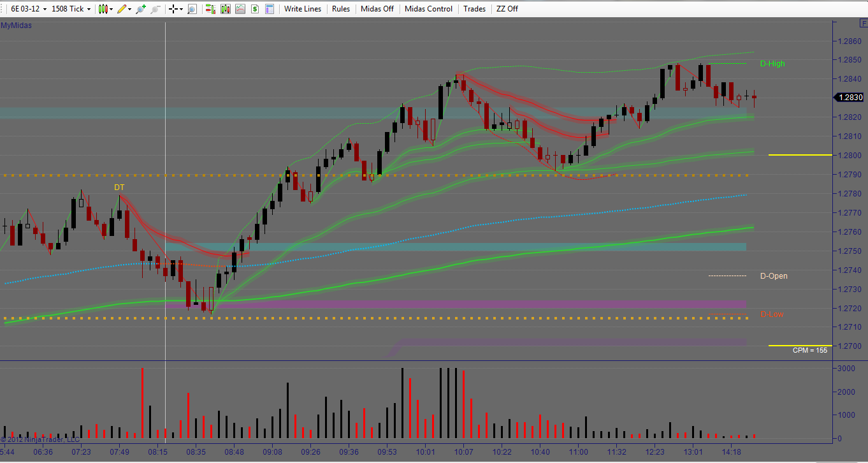Open the 1508 Tick interval dropdown
This screenshot has width=868, height=463.
tap(71, 9)
